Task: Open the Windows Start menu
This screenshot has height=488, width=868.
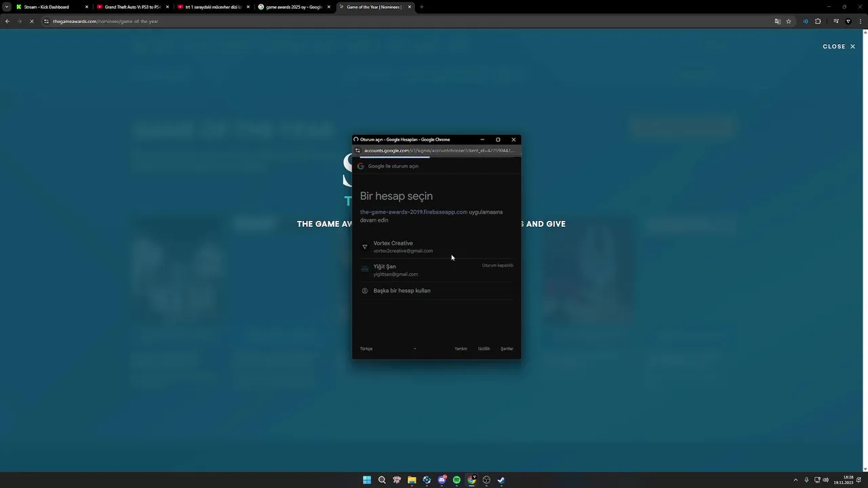Action: [x=367, y=480]
